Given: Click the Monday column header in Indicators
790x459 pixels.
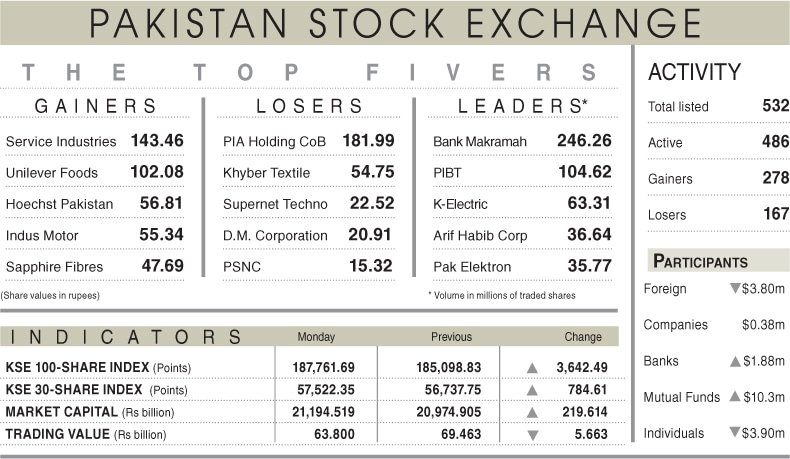Looking at the screenshot, I should (316, 337).
